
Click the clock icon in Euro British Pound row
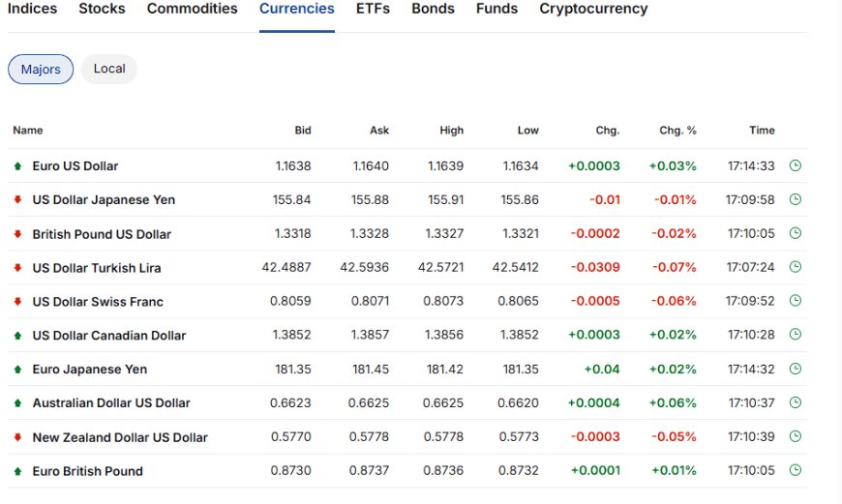pyautogui.click(x=796, y=470)
